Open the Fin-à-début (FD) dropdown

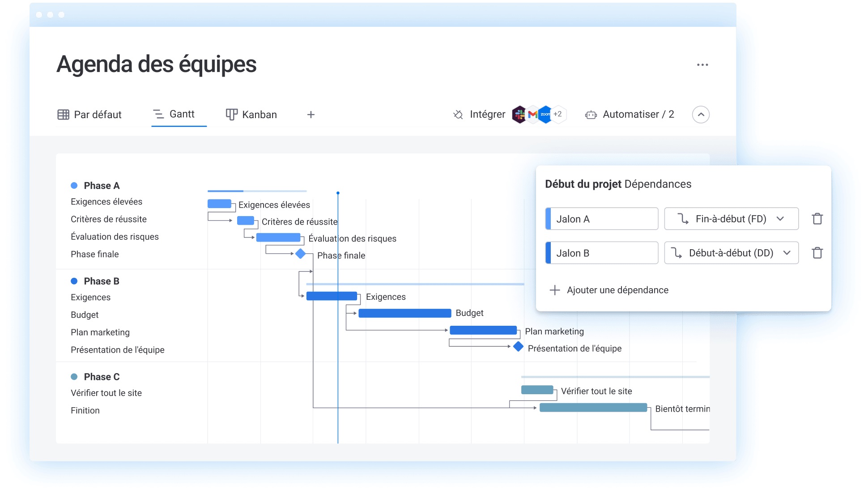click(731, 219)
